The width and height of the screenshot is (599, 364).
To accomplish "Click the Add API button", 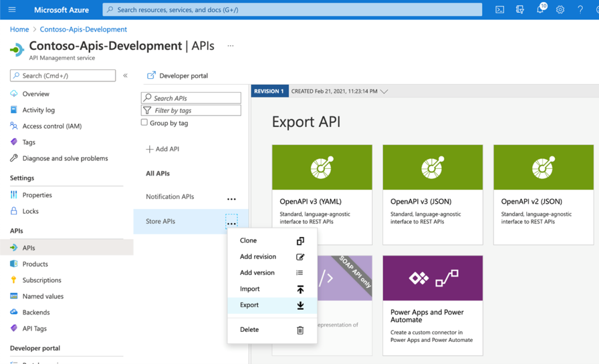I will click(163, 149).
